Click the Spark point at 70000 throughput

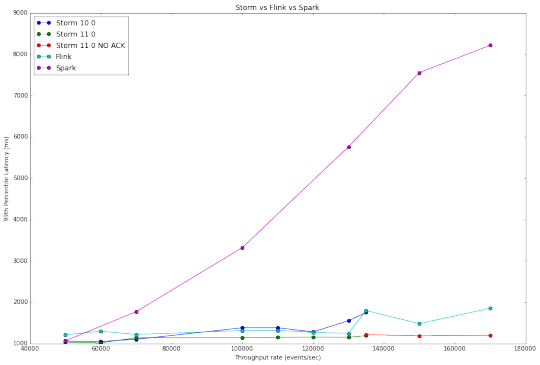click(x=136, y=312)
